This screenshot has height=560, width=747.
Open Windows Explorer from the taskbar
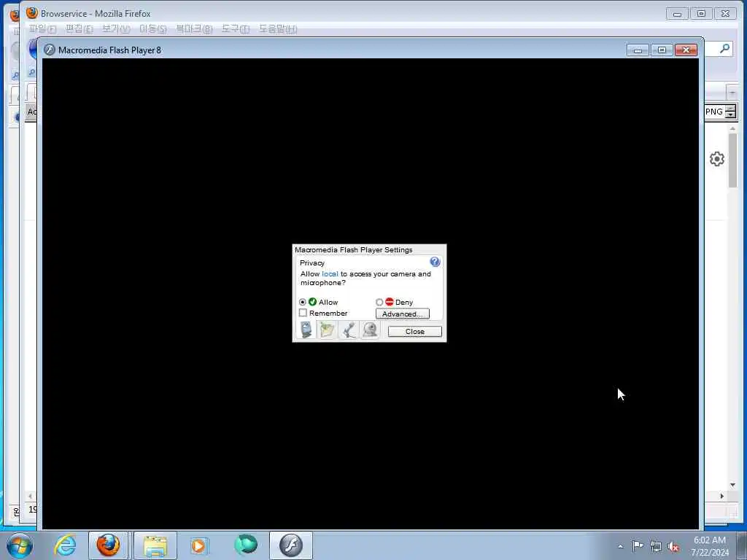click(x=155, y=545)
